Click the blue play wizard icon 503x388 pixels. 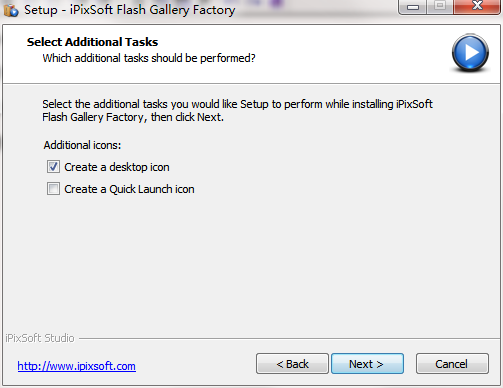(x=470, y=53)
